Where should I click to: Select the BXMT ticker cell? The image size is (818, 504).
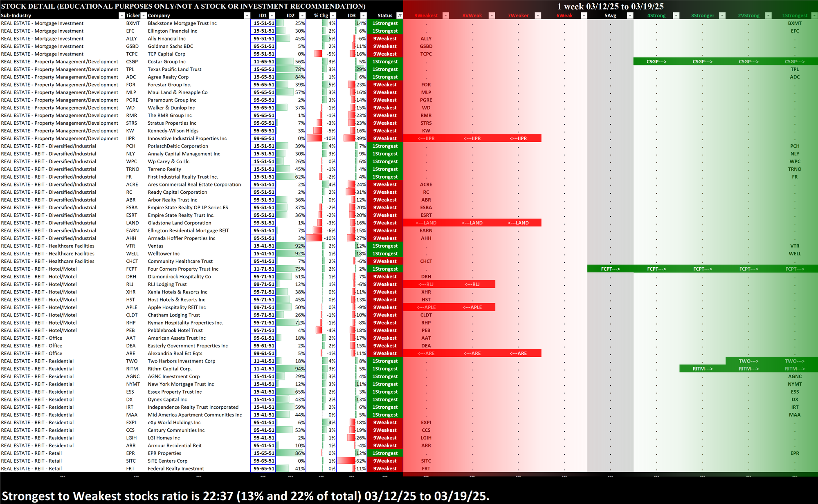133,23
